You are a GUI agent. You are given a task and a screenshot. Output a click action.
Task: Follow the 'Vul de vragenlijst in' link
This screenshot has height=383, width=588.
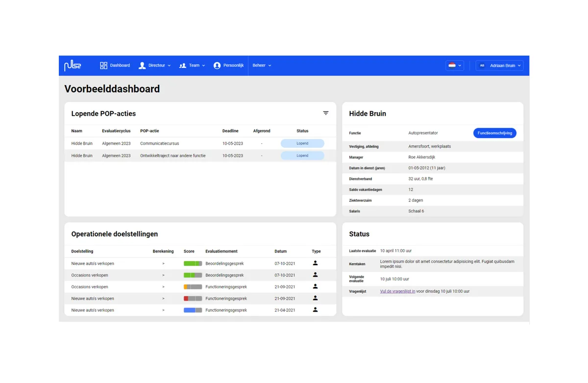coord(397,291)
